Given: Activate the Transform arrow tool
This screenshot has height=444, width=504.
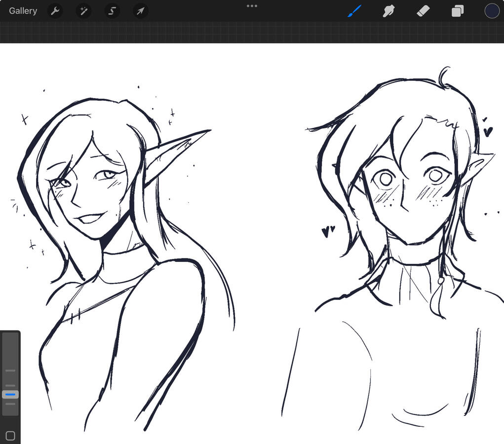Looking at the screenshot, I should coord(141,11).
